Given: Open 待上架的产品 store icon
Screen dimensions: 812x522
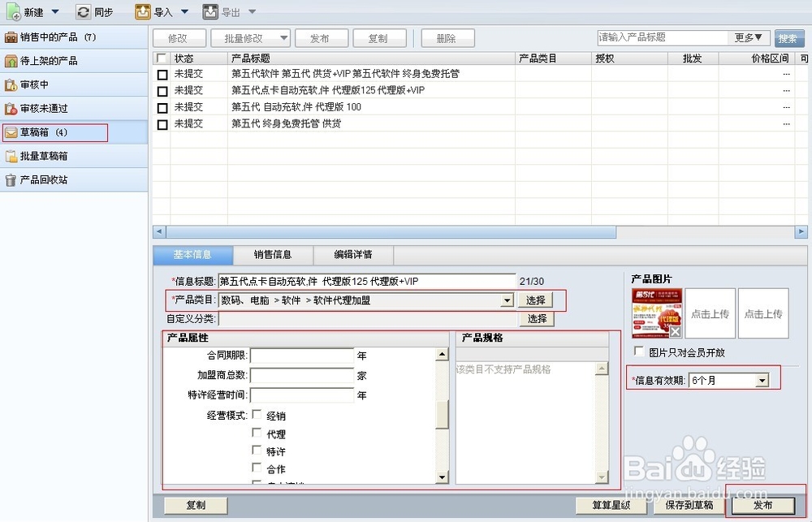Looking at the screenshot, I should (x=11, y=61).
